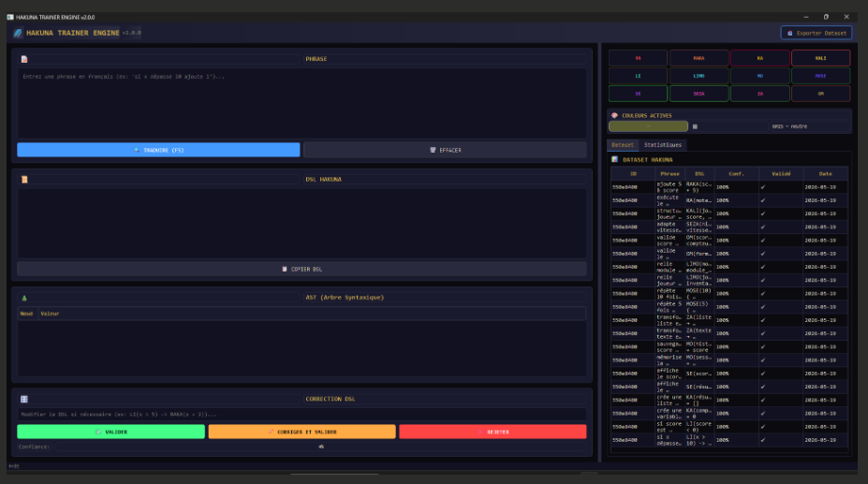Click the 'LI(score < 0)' DSL cell

[699, 426]
